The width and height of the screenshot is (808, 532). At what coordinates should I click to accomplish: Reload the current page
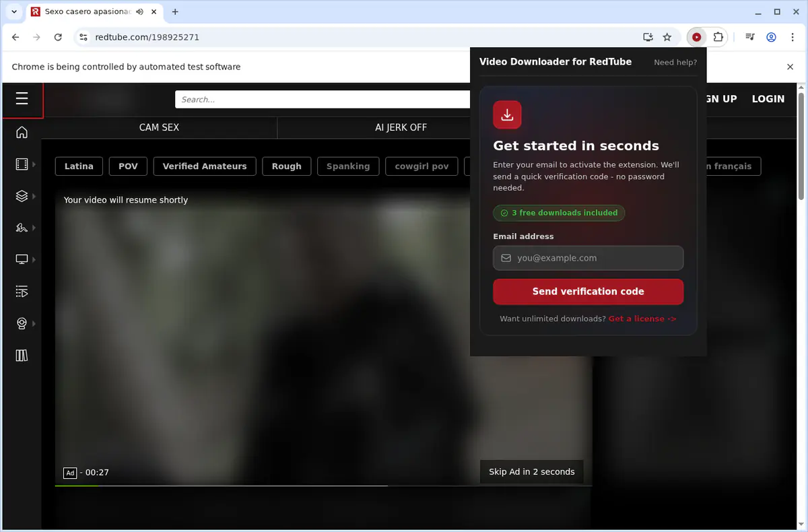pyautogui.click(x=58, y=38)
